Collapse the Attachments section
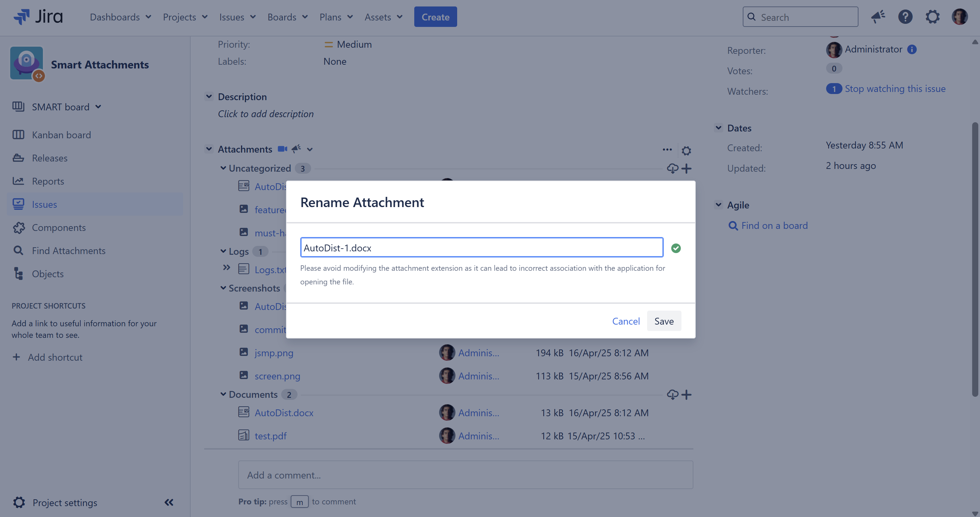 pos(209,149)
